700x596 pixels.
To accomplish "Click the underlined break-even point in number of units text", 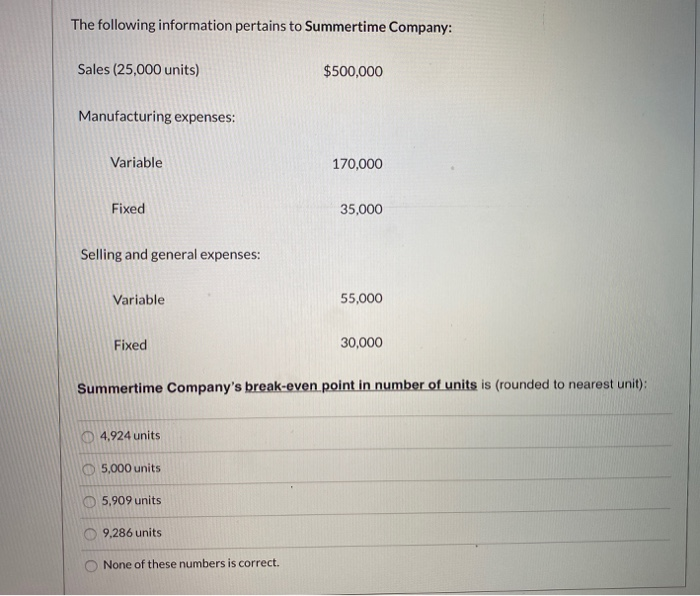I will click(x=361, y=386).
